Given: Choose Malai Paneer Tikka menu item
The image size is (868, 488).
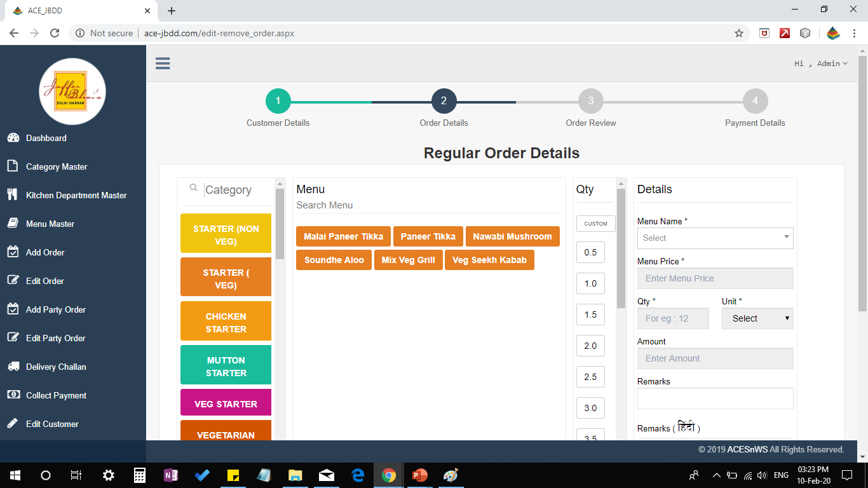Looking at the screenshot, I should (x=343, y=236).
